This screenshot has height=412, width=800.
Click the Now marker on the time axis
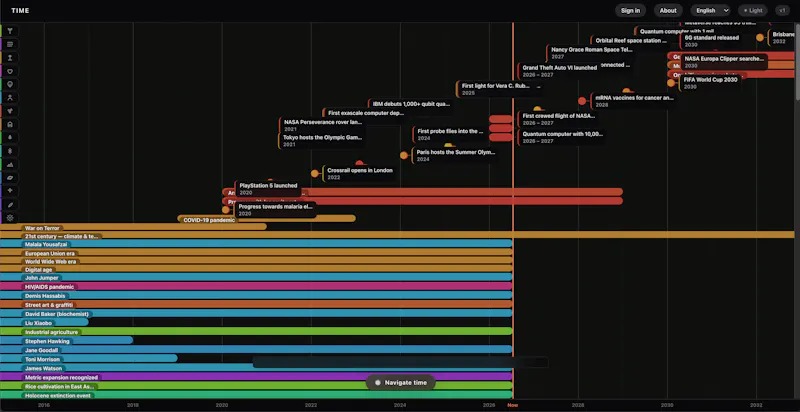[x=512, y=405]
